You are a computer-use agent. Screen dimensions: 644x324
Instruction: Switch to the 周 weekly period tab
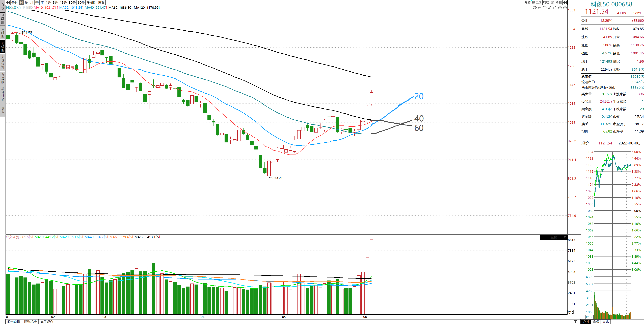tap(26, 2)
